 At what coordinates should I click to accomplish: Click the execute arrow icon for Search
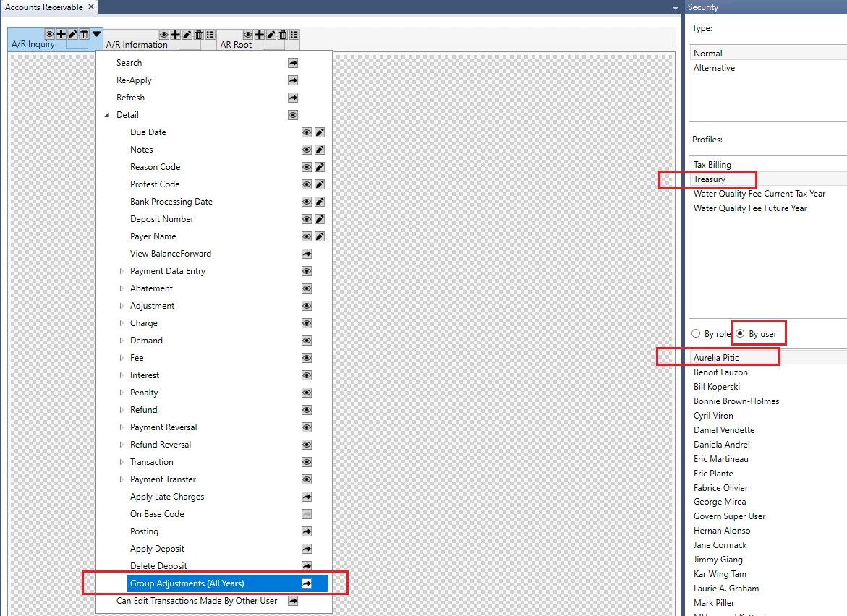pos(293,63)
